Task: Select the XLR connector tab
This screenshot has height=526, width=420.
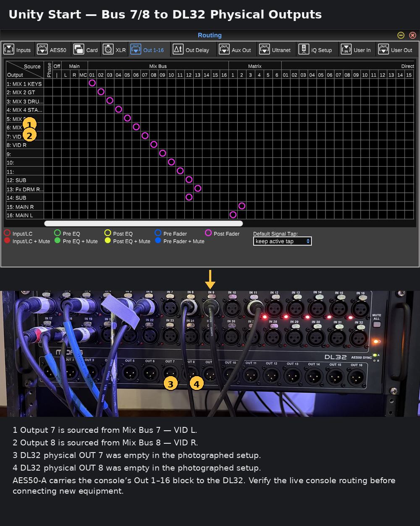Action: coord(114,50)
